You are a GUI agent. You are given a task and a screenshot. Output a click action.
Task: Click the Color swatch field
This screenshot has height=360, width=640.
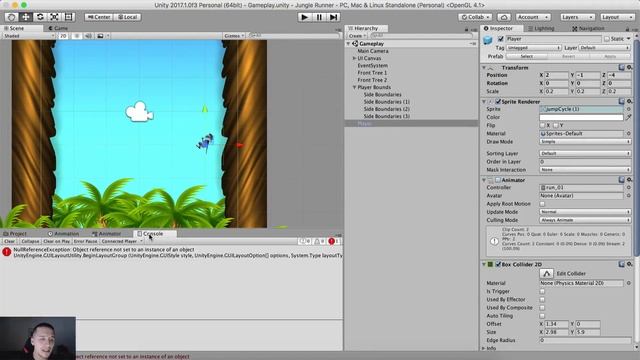tap(581, 117)
